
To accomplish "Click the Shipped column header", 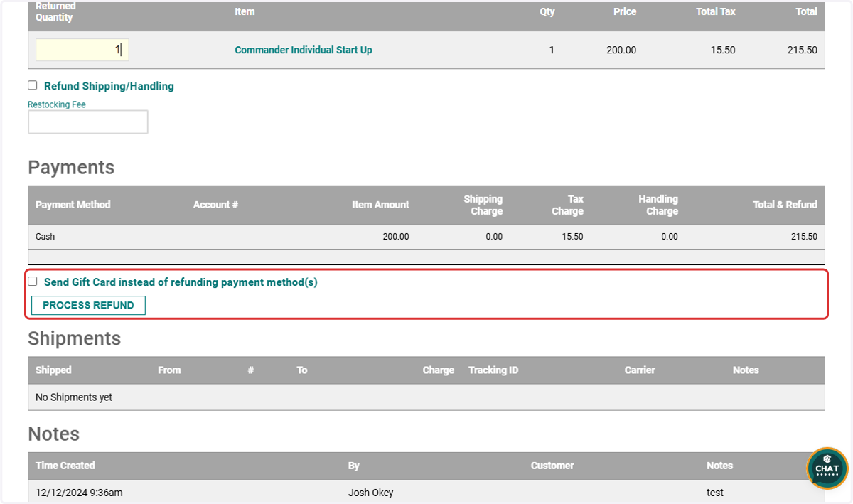I will [53, 370].
